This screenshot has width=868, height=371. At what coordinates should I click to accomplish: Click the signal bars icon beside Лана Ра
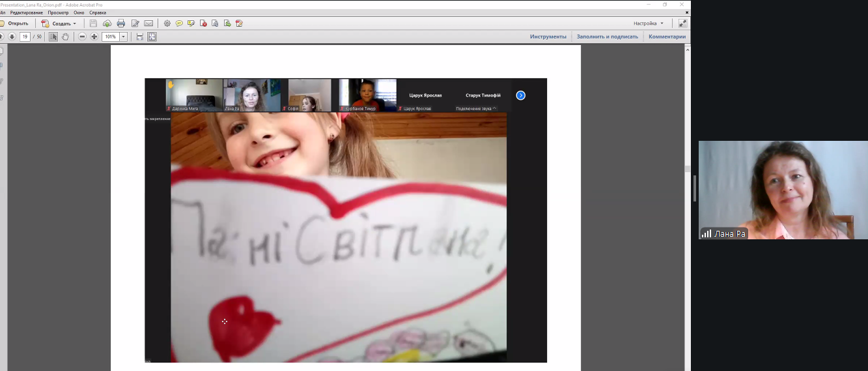point(707,233)
